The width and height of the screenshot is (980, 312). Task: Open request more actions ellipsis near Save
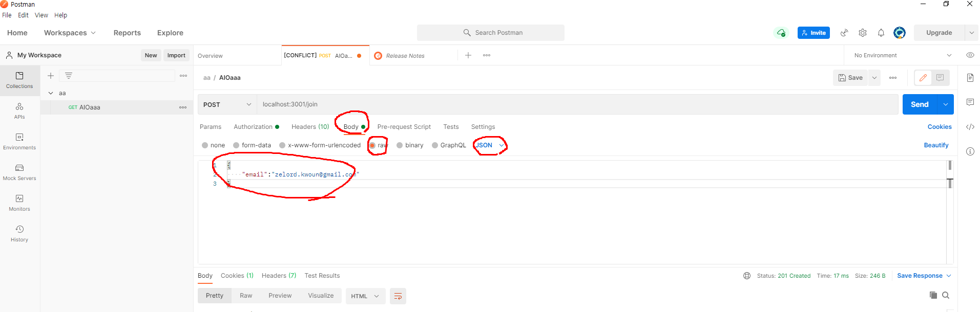click(x=893, y=78)
